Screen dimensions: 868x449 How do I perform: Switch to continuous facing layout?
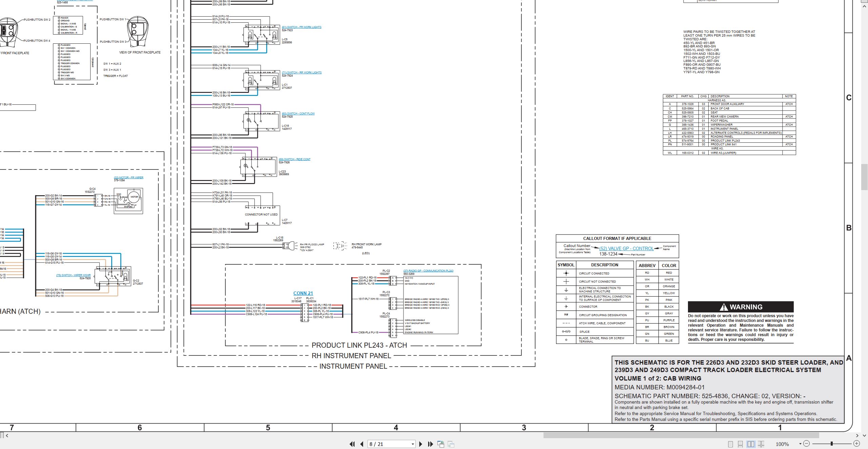(761, 444)
